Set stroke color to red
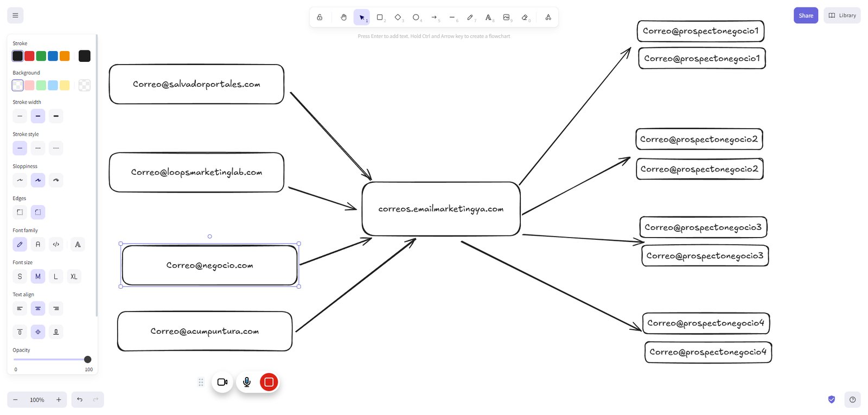The width and height of the screenshot is (868, 415). click(x=29, y=56)
